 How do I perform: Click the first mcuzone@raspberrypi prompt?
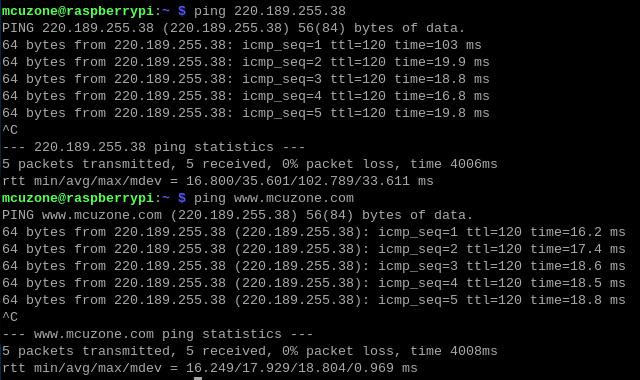pos(78,11)
